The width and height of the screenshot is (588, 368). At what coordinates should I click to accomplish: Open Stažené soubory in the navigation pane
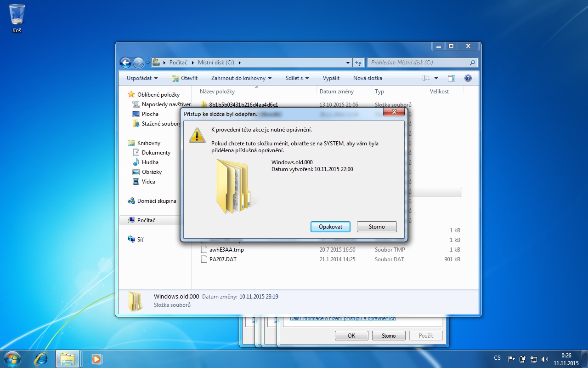161,124
